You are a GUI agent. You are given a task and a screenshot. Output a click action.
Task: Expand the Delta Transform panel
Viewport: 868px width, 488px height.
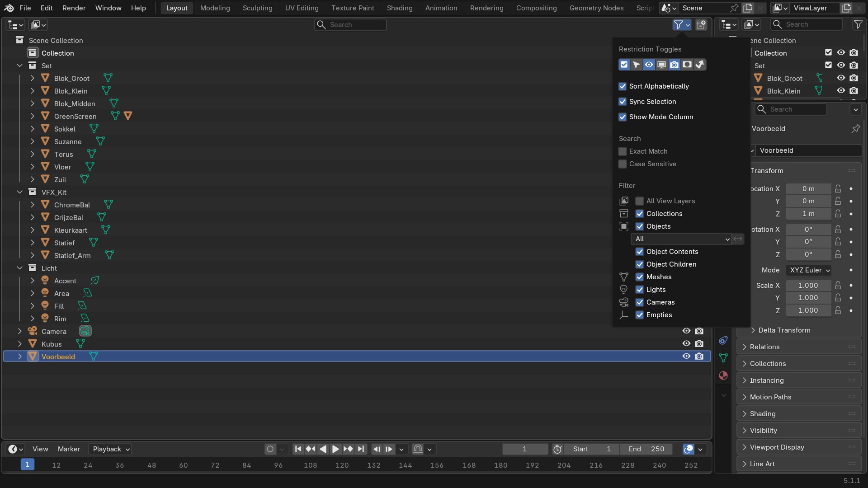(x=784, y=330)
